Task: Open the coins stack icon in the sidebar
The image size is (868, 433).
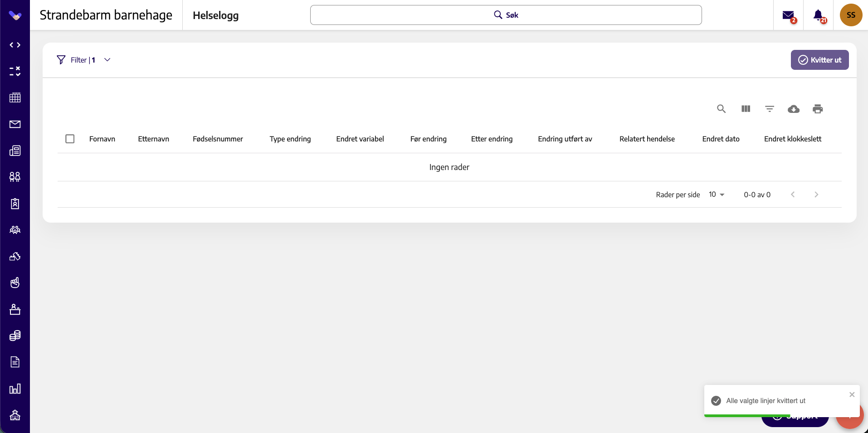Action: (x=15, y=336)
